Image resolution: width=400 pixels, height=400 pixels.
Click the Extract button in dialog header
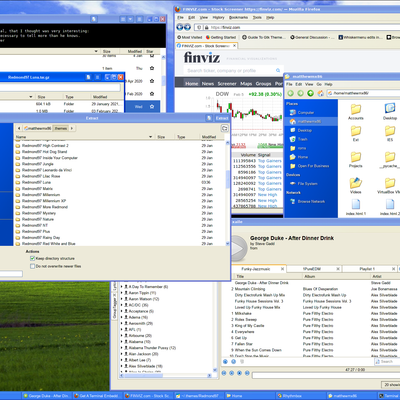tap(222, 118)
